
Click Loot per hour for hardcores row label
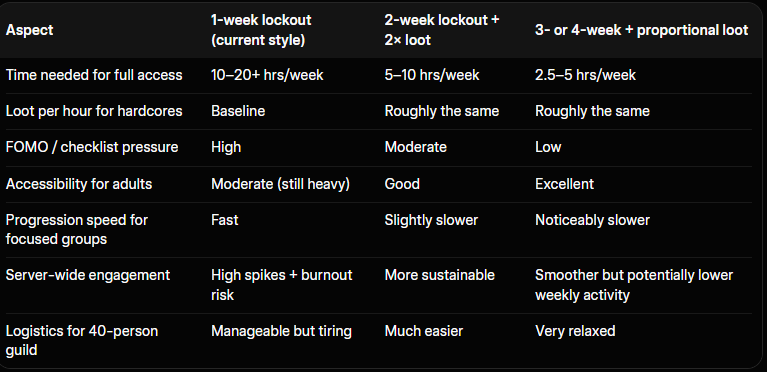pyautogui.click(x=94, y=111)
